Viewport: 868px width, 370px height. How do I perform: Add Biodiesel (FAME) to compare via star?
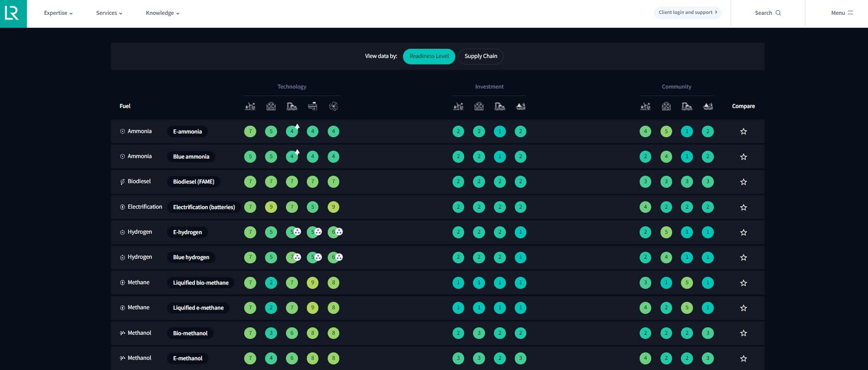pyautogui.click(x=743, y=182)
